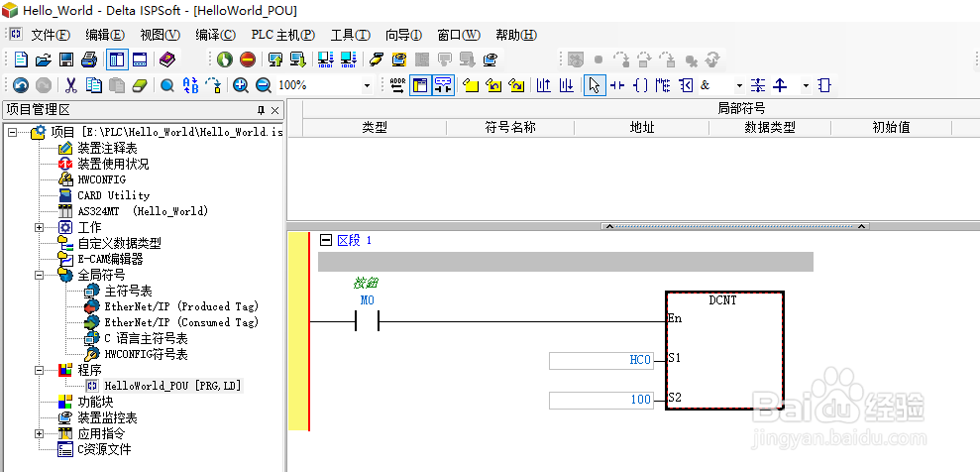Open the 编辑(E) menu
This screenshot has height=472, width=980.
pos(105,35)
